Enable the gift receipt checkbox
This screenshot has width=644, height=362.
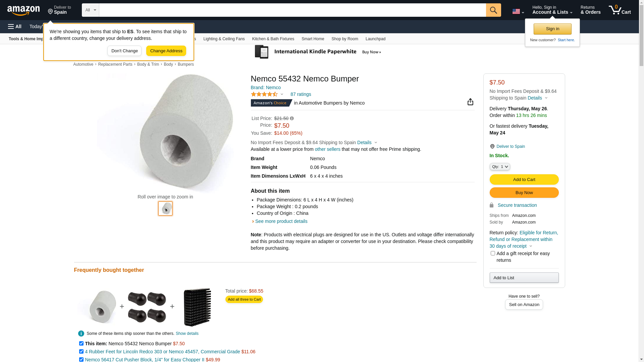click(x=493, y=253)
